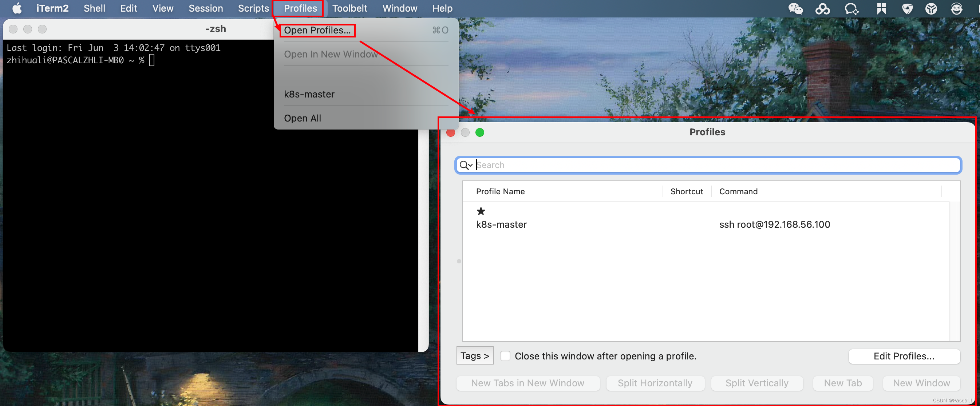Open the search scope dropdown chevron
The width and height of the screenshot is (980, 406).
click(x=471, y=166)
